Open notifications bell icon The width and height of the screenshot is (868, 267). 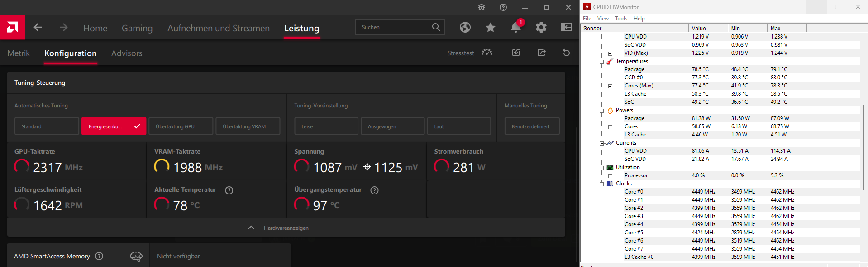point(516,27)
